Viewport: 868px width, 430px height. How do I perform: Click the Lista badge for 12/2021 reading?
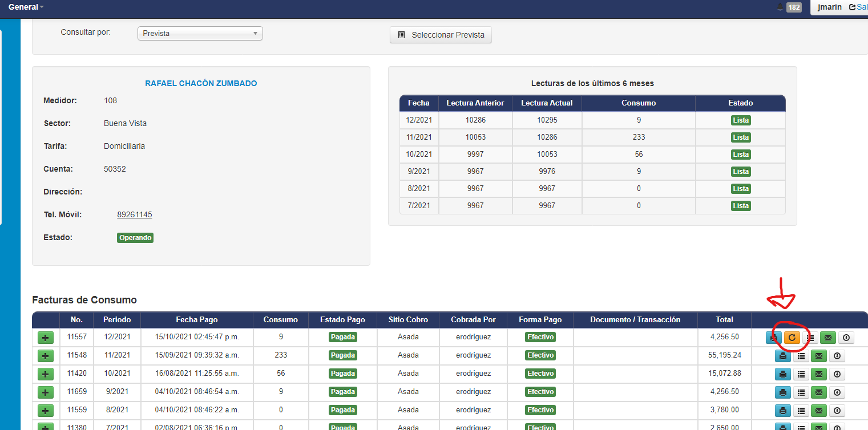point(741,120)
